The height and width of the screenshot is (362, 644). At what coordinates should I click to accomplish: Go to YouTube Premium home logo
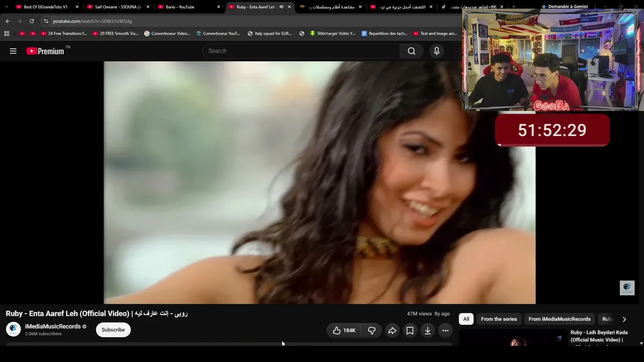(x=45, y=51)
